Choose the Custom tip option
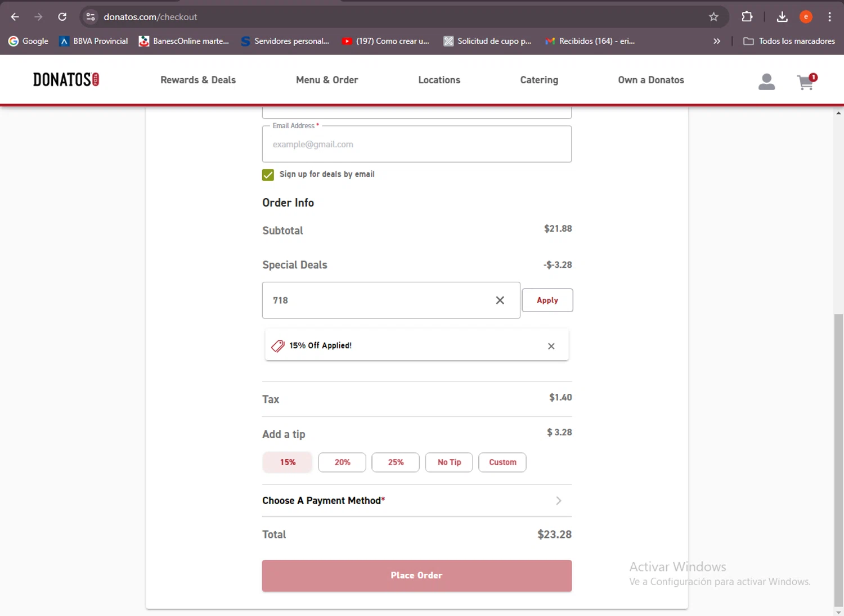 tap(502, 462)
